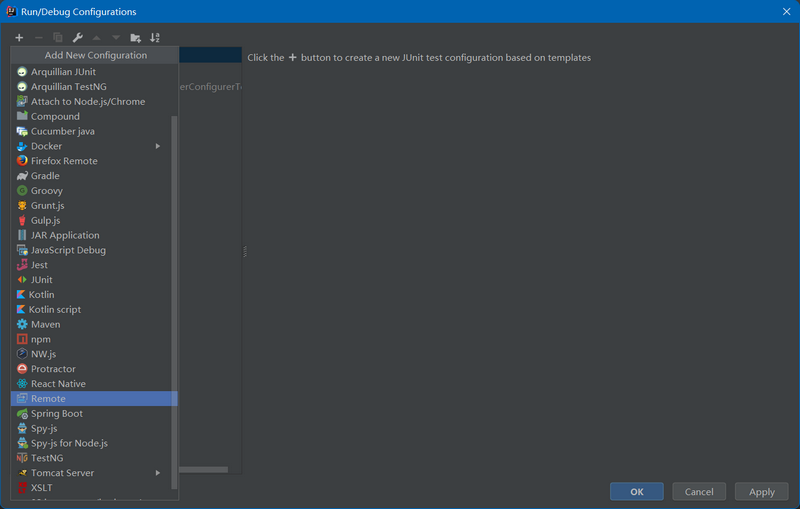800x509 pixels.
Task: Choose Spy-js for Node.js configuration
Action: tap(94, 443)
